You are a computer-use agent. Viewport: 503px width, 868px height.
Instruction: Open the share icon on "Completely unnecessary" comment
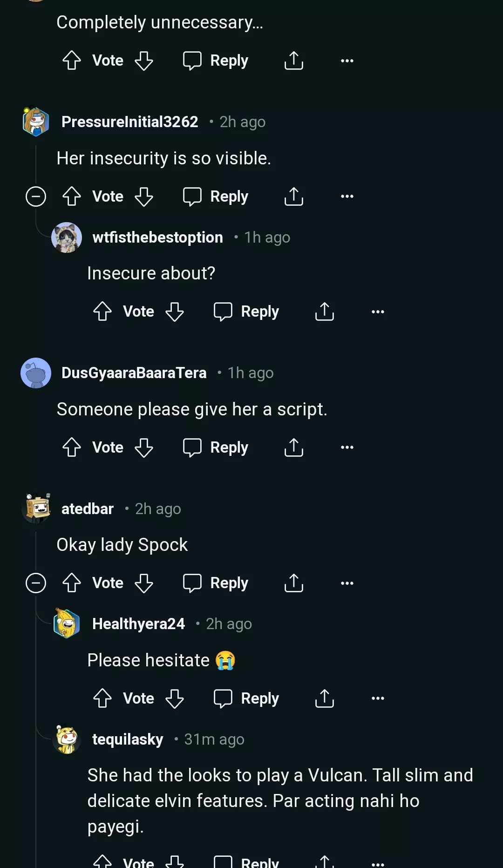point(293,60)
